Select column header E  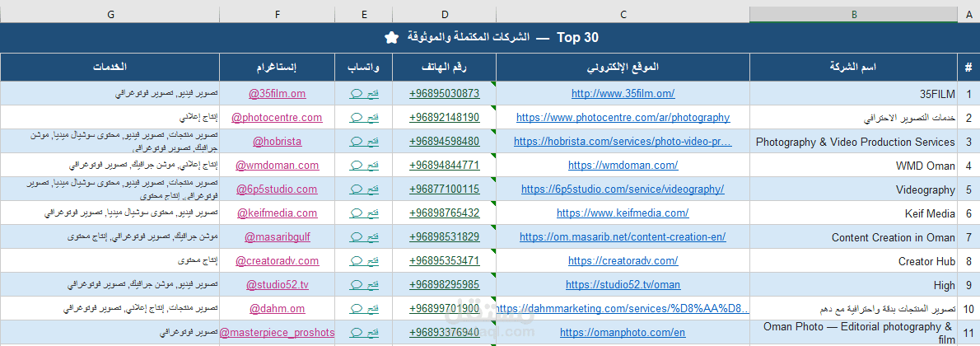[x=364, y=14]
